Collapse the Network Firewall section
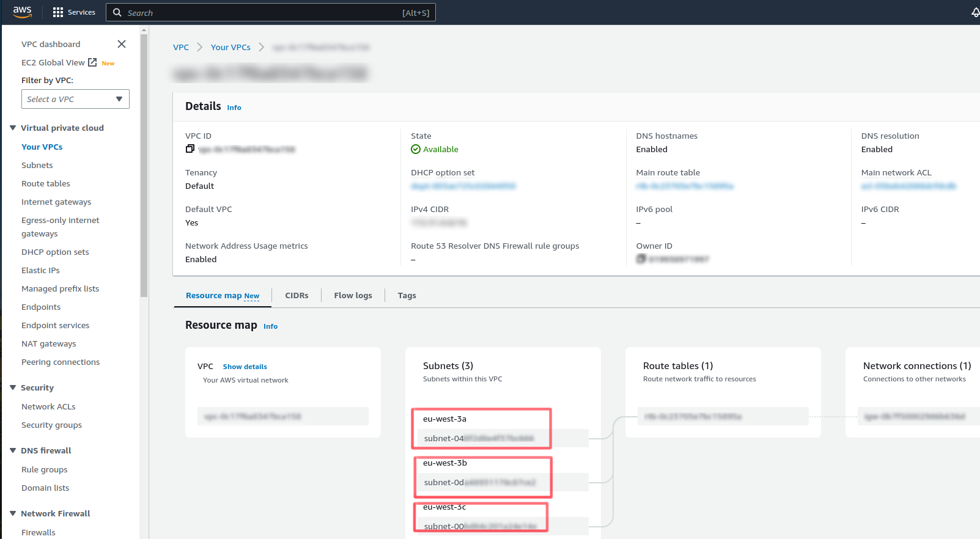The height and width of the screenshot is (539, 980). tap(13, 513)
